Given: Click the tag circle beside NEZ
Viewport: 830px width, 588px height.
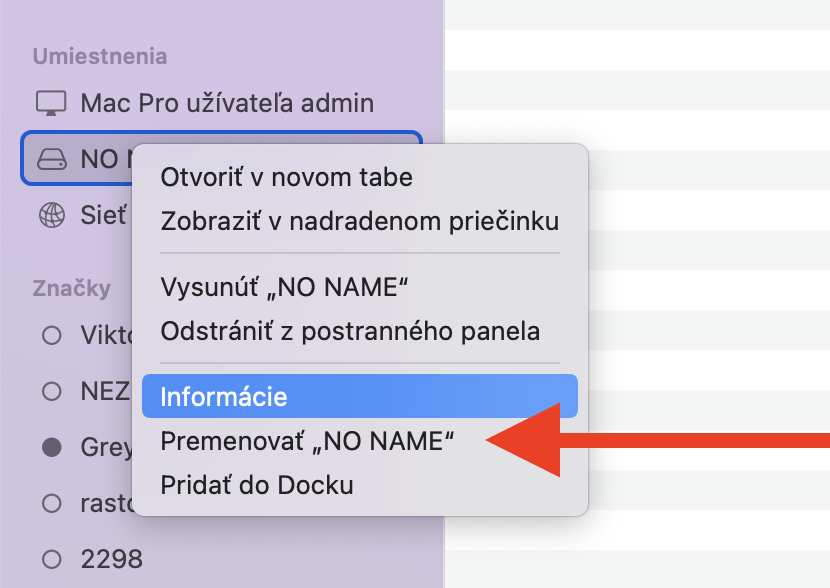Looking at the screenshot, I should pyautogui.click(x=51, y=392).
